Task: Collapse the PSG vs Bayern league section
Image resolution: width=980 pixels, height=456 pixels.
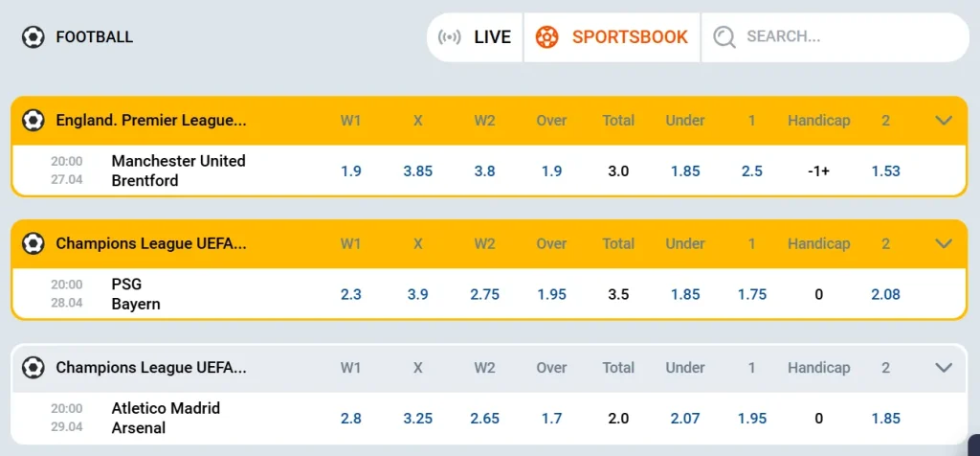Action: click(x=944, y=243)
